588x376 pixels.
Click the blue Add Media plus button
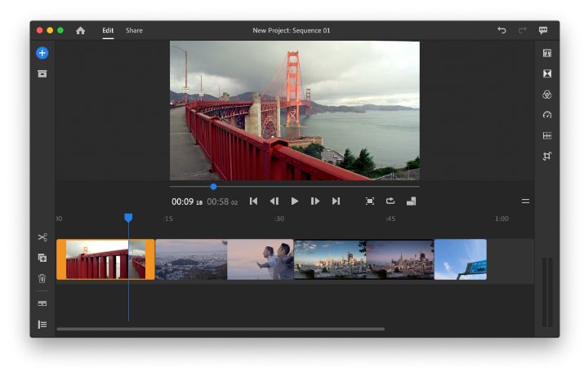tap(42, 53)
